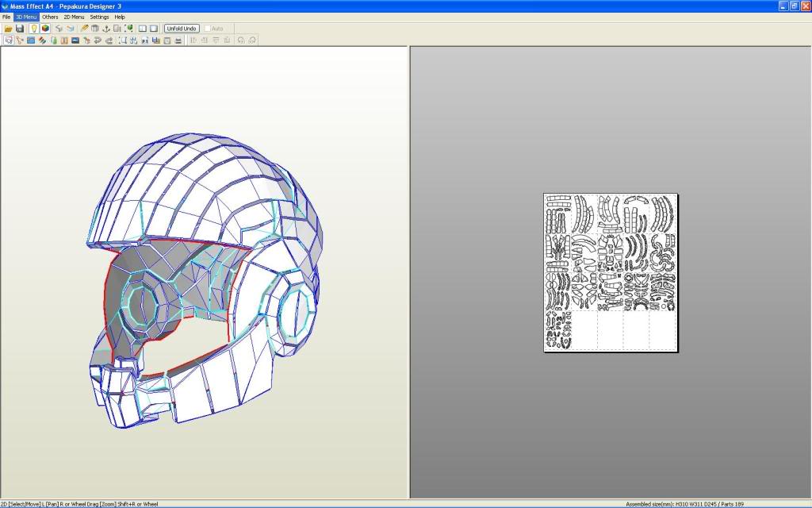Select the rotate part tool icon
The height and width of the screenshot is (508, 812).
pos(20,40)
